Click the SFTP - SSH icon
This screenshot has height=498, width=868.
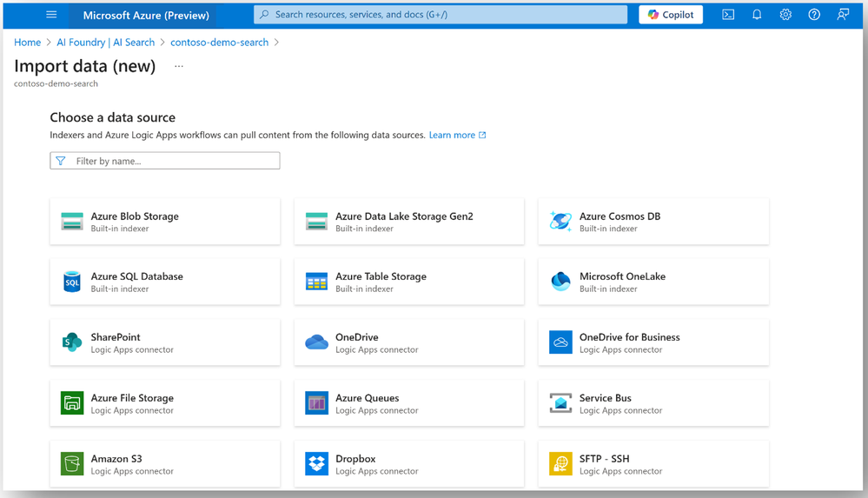click(560, 463)
